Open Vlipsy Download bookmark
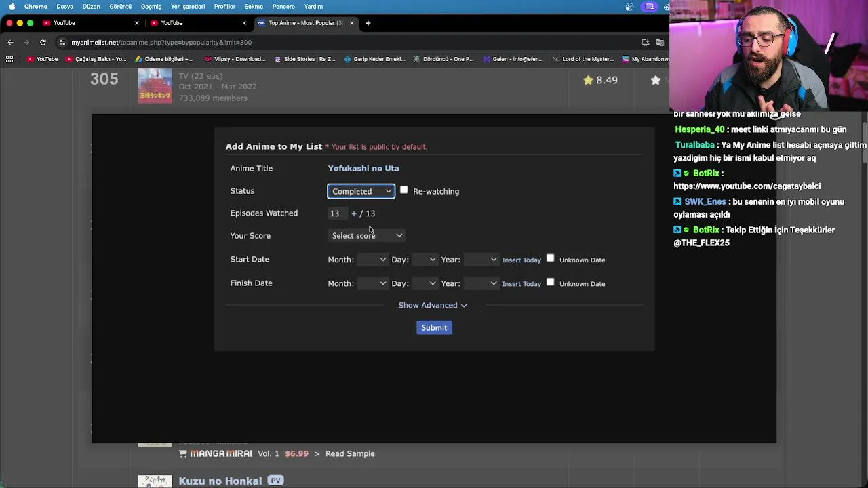 click(235, 59)
